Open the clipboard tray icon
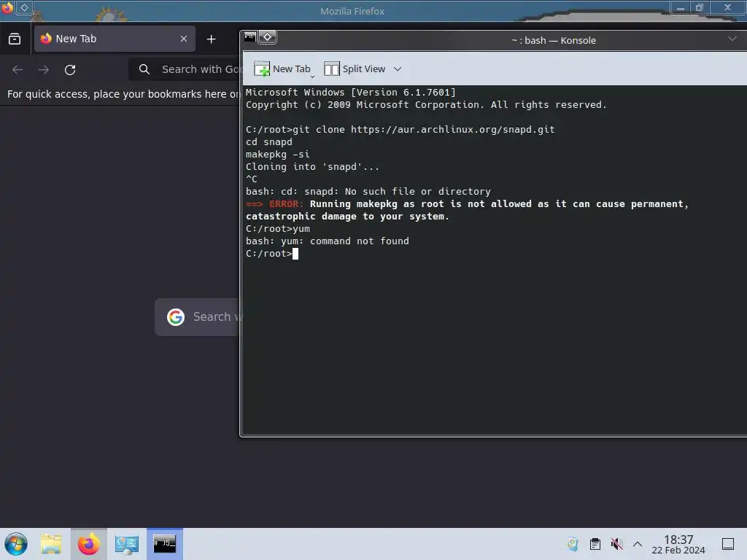747x560 pixels. 595,544
